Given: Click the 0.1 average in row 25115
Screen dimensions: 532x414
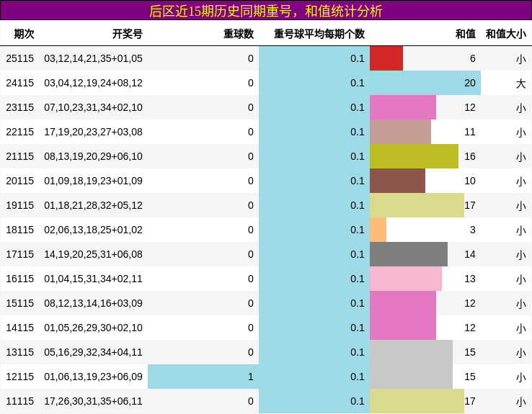Looking at the screenshot, I should (x=358, y=58).
